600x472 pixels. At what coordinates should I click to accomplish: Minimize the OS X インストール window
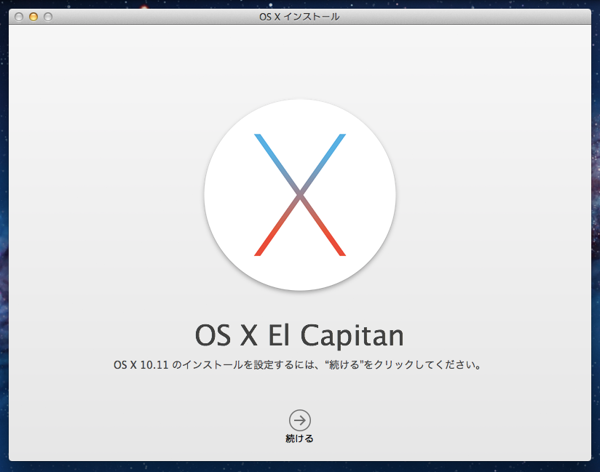click(x=33, y=17)
